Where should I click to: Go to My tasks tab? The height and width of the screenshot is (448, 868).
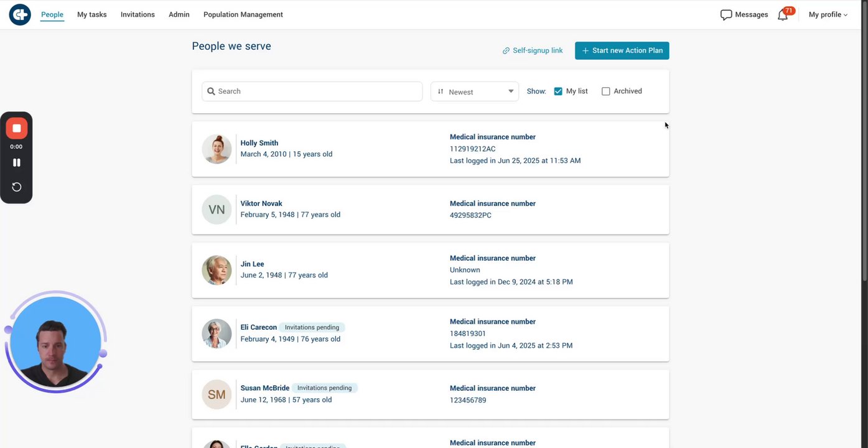pyautogui.click(x=92, y=15)
